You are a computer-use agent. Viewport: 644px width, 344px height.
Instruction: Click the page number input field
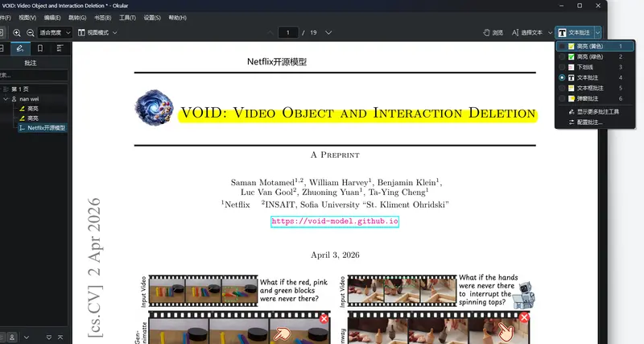(x=287, y=32)
